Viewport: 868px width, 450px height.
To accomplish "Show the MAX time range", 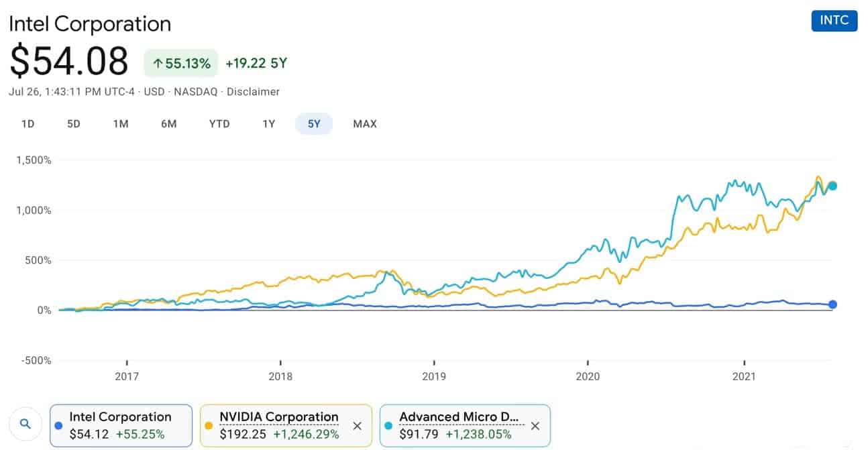I will [x=365, y=124].
